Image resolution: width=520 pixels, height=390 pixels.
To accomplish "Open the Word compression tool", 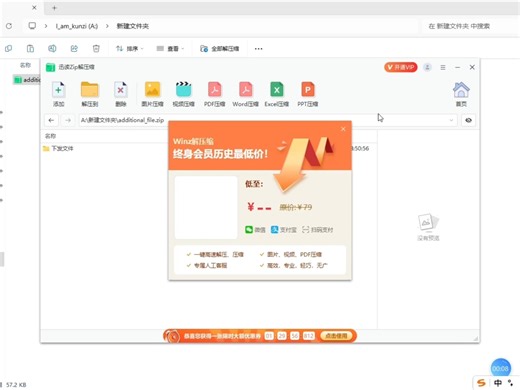I will 245,94.
